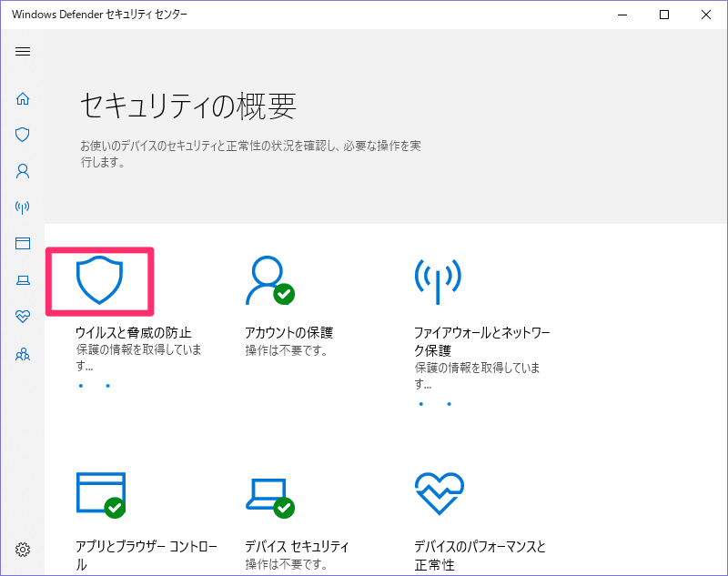Open the sidebar shield virus protection icon
The width and height of the screenshot is (728, 576).
pyautogui.click(x=22, y=135)
